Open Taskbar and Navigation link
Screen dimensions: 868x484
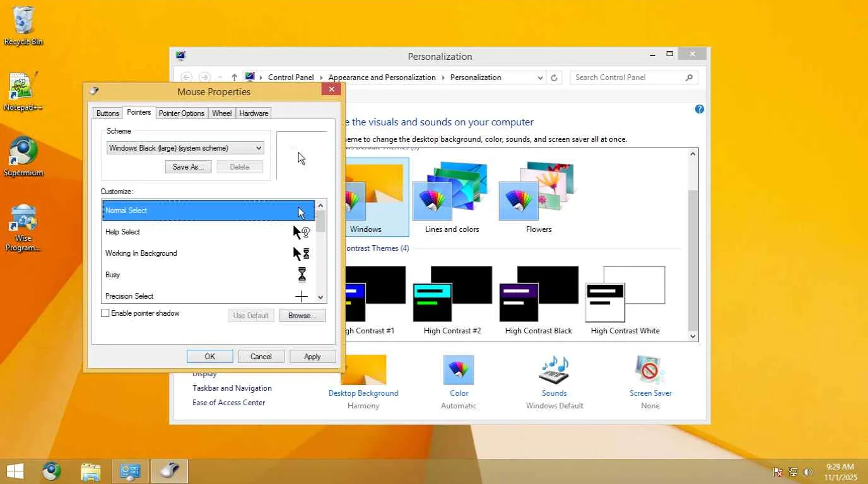coord(232,388)
